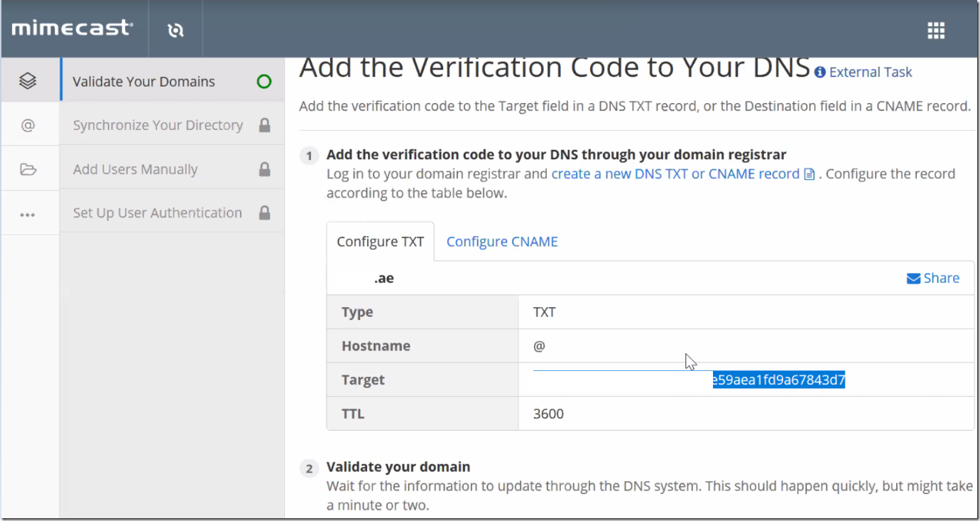Open the three-dots sidebar item

tap(28, 214)
